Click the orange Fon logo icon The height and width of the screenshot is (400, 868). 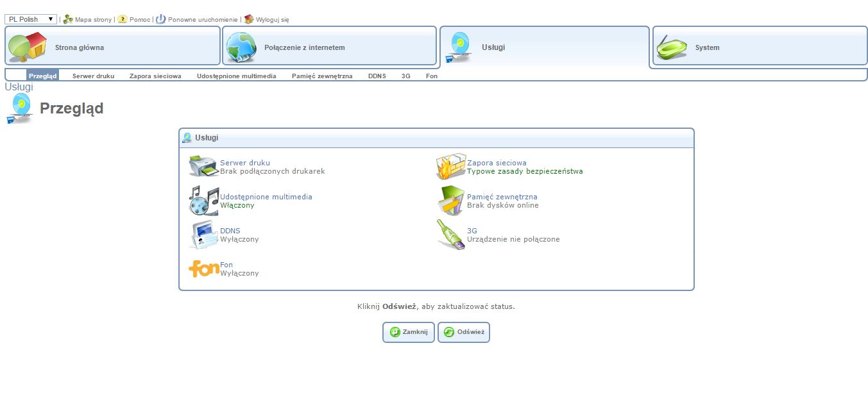pyautogui.click(x=203, y=269)
